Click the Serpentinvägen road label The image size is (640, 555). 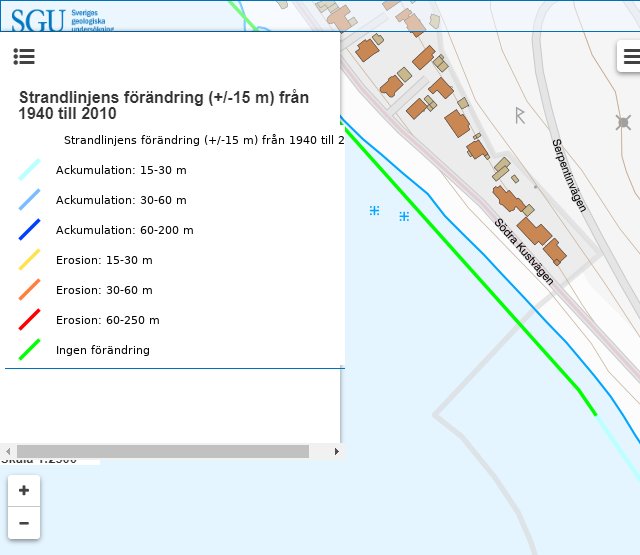pyautogui.click(x=569, y=175)
